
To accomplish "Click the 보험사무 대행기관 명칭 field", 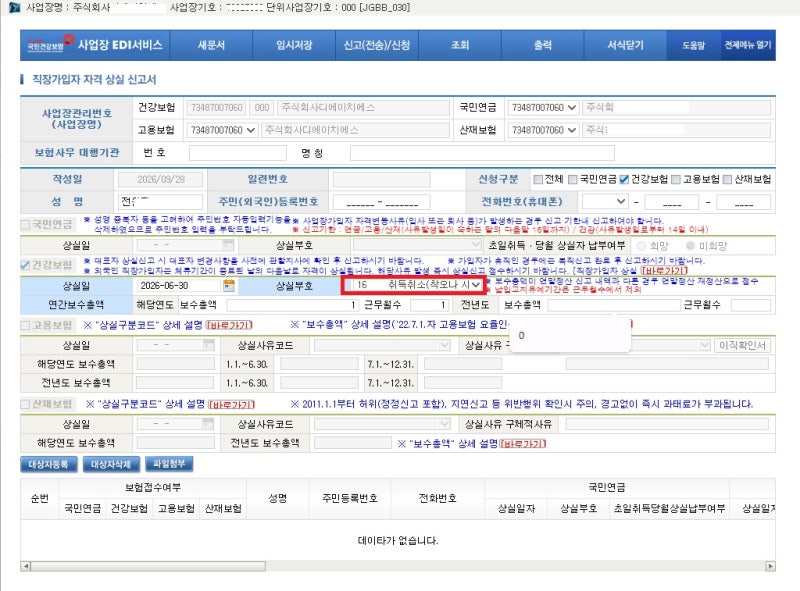I will pos(482,153).
